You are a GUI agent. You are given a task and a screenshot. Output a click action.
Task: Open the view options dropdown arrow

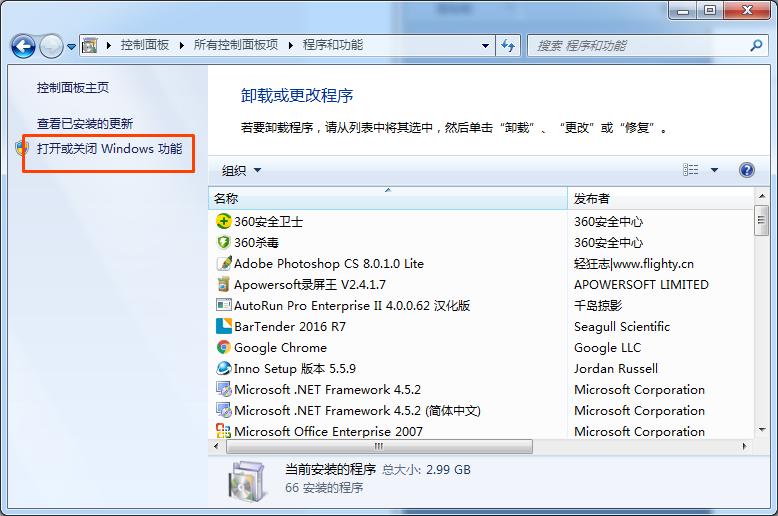click(x=714, y=170)
